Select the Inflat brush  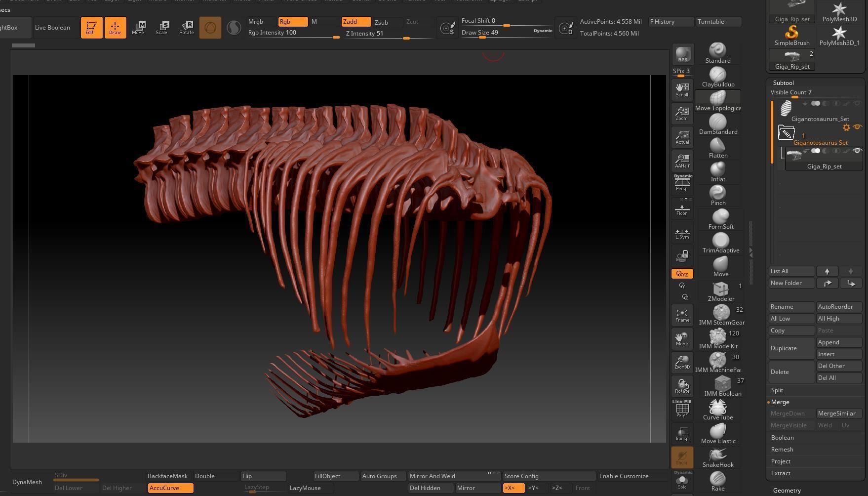coord(717,171)
